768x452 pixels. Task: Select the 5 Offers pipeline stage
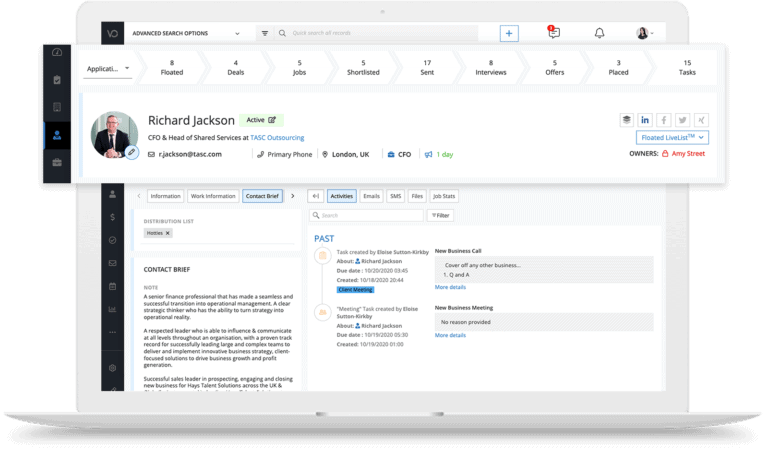coord(555,68)
